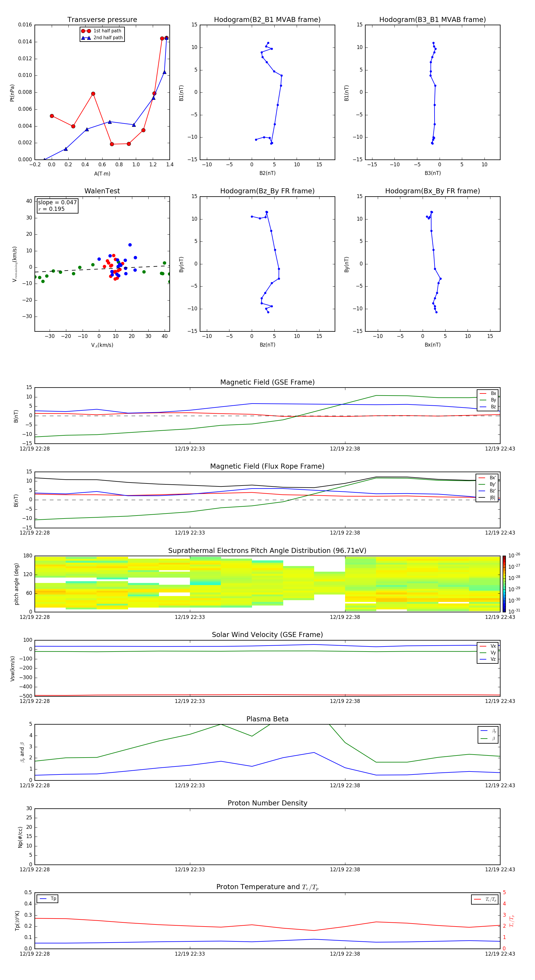Image resolution: width=535 pixels, height=980 pixels.
Task: Select the Vx legend entry in velocity plot
Action: click(488, 646)
